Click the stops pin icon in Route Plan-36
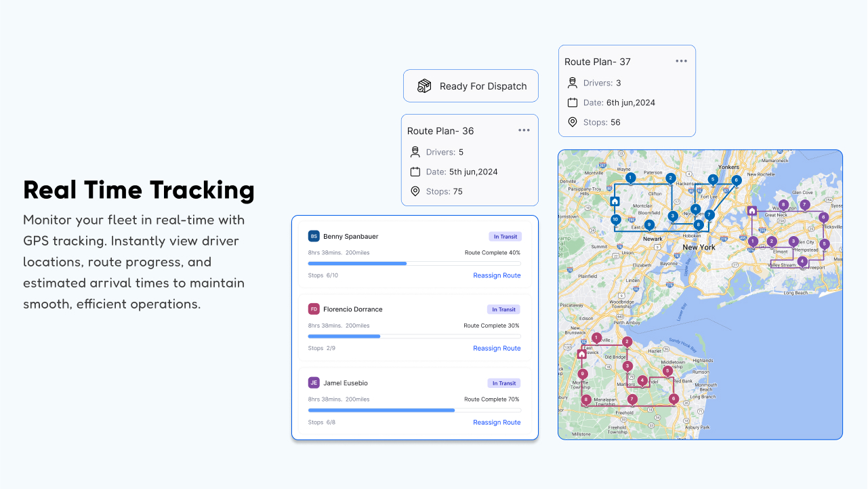Image resolution: width=868 pixels, height=489 pixels. (415, 191)
